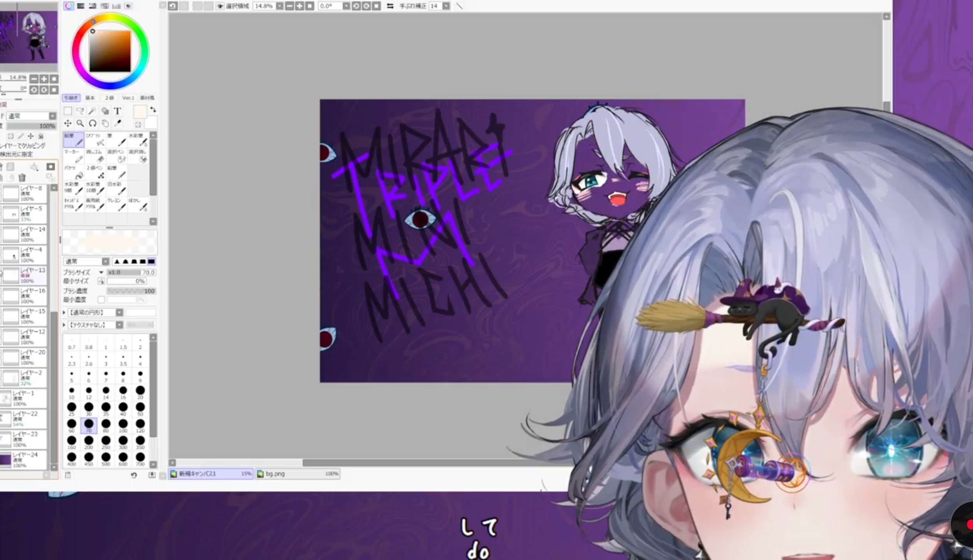Select layer レイヤー24 with purple thumbnail
The image size is (973, 560).
pos(23,460)
